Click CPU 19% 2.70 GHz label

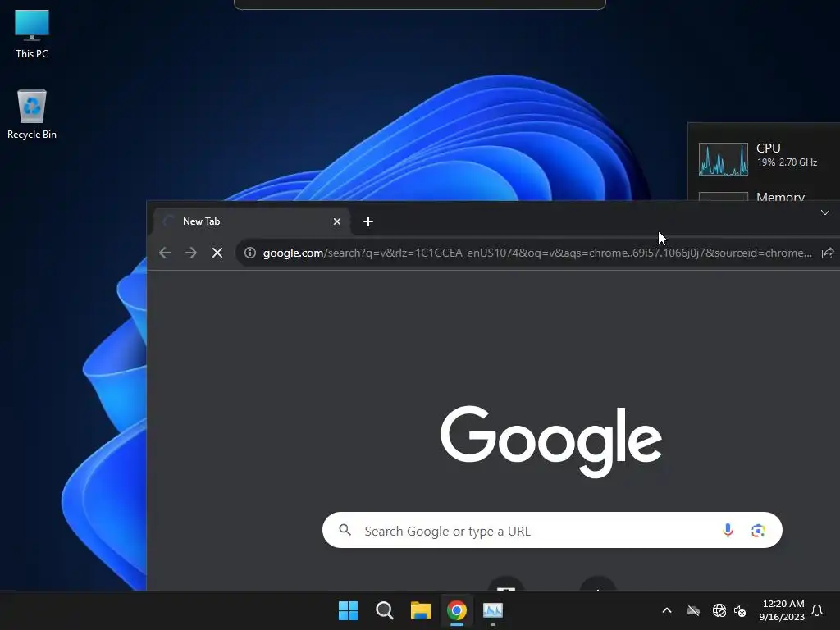click(x=787, y=155)
